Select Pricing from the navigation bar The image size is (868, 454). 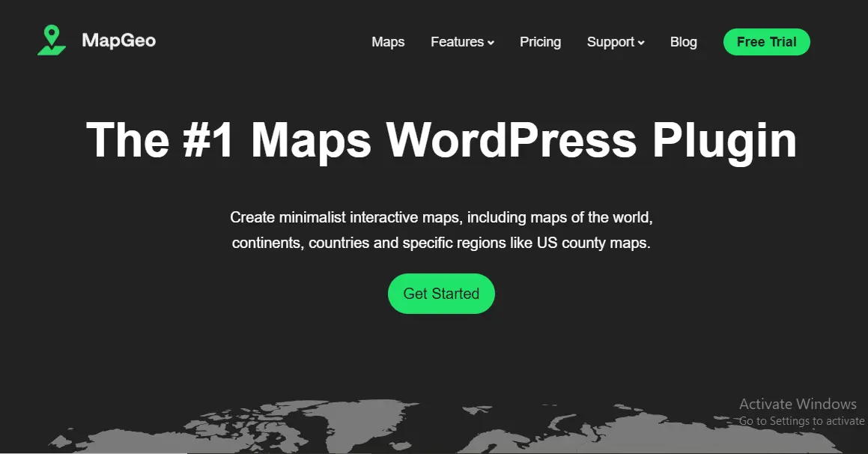coord(540,42)
